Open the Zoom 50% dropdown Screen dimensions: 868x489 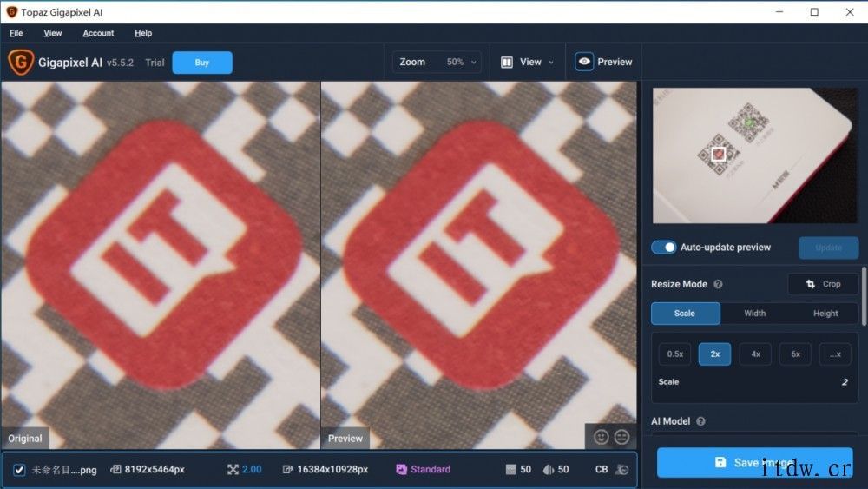437,62
